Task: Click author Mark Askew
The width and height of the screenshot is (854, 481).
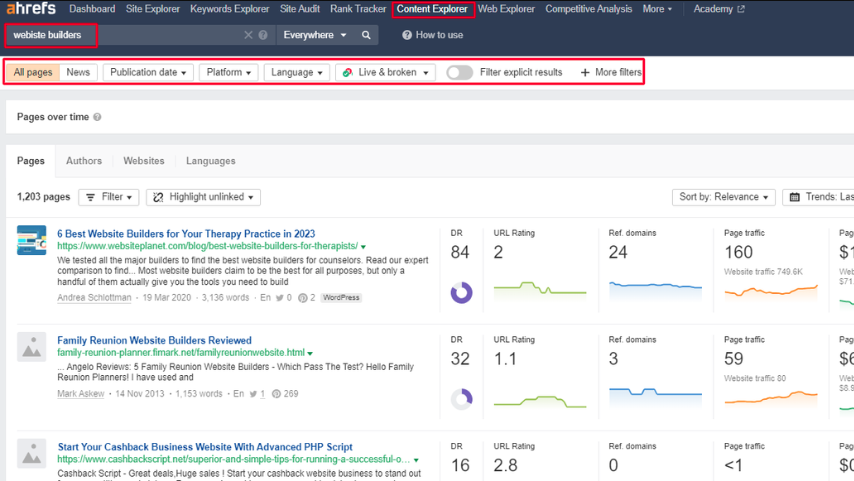Action: (81, 393)
